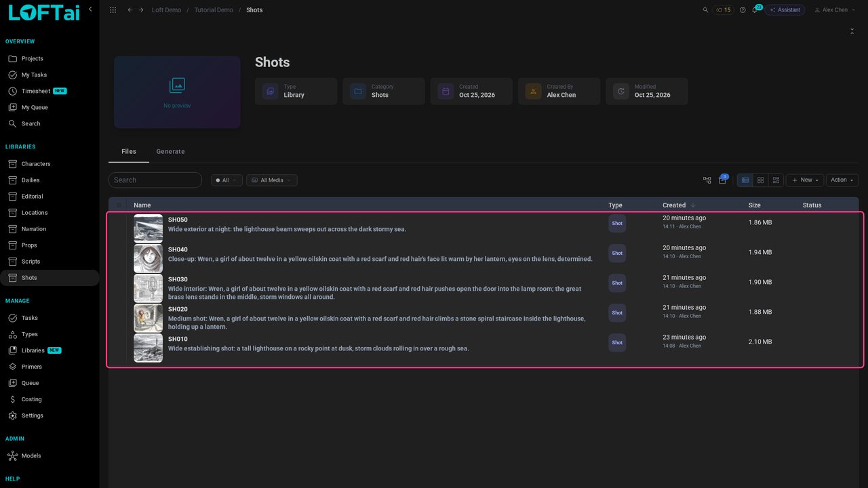Select the Files tab
Image resolution: width=868 pixels, height=488 pixels.
point(129,152)
